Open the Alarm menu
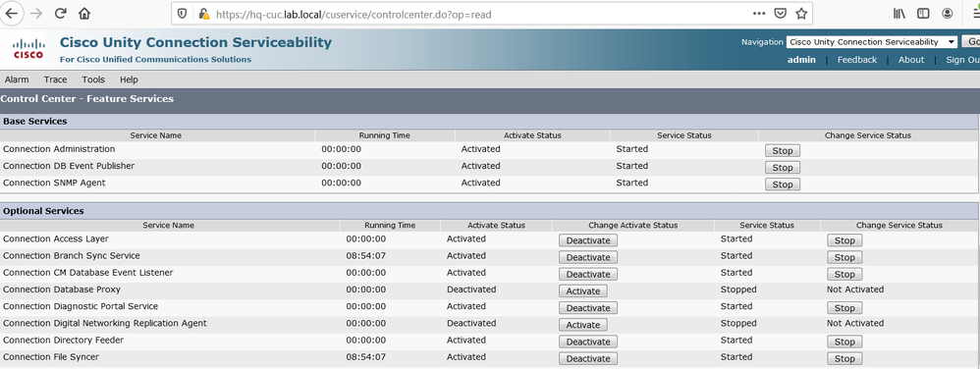The height and width of the screenshot is (369, 980). click(x=17, y=79)
